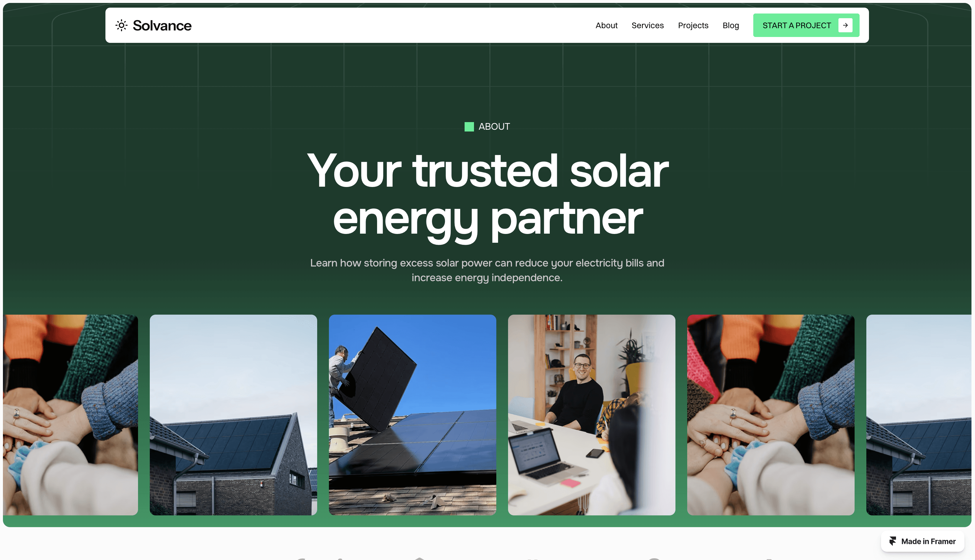Click the arrow icon in Start a Project

[845, 25]
